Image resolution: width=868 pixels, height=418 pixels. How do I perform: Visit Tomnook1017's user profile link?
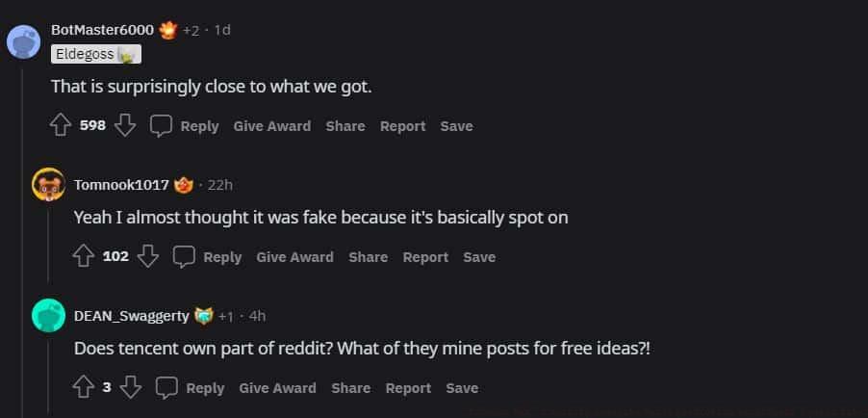(x=121, y=184)
